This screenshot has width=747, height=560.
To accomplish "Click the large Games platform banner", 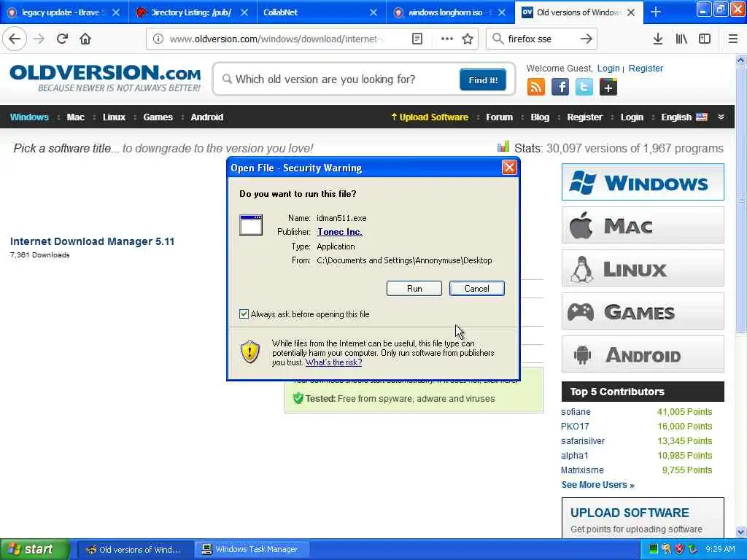I will click(643, 311).
